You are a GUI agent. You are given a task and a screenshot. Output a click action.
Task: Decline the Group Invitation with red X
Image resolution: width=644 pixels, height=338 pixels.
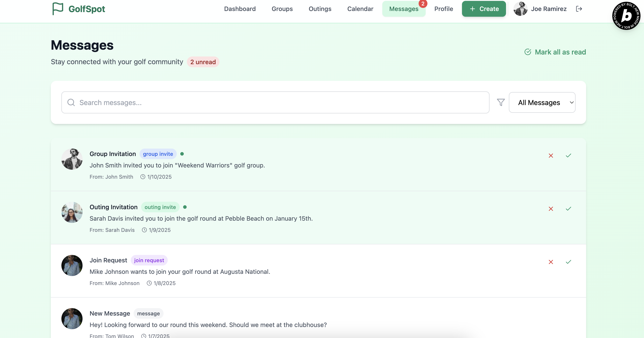point(551,156)
